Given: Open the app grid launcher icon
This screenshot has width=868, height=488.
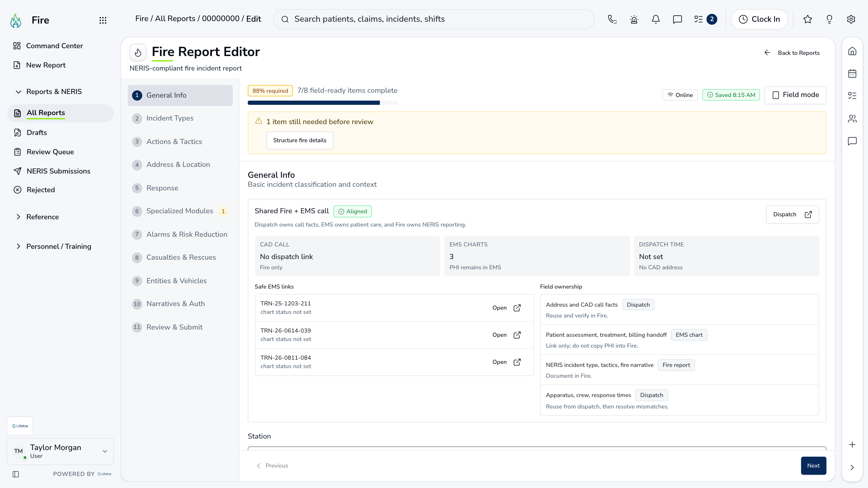Looking at the screenshot, I should point(103,20).
